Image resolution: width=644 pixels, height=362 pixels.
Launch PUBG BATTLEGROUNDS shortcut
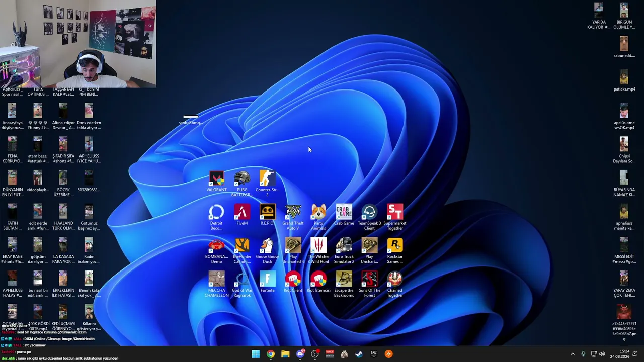(242, 184)
